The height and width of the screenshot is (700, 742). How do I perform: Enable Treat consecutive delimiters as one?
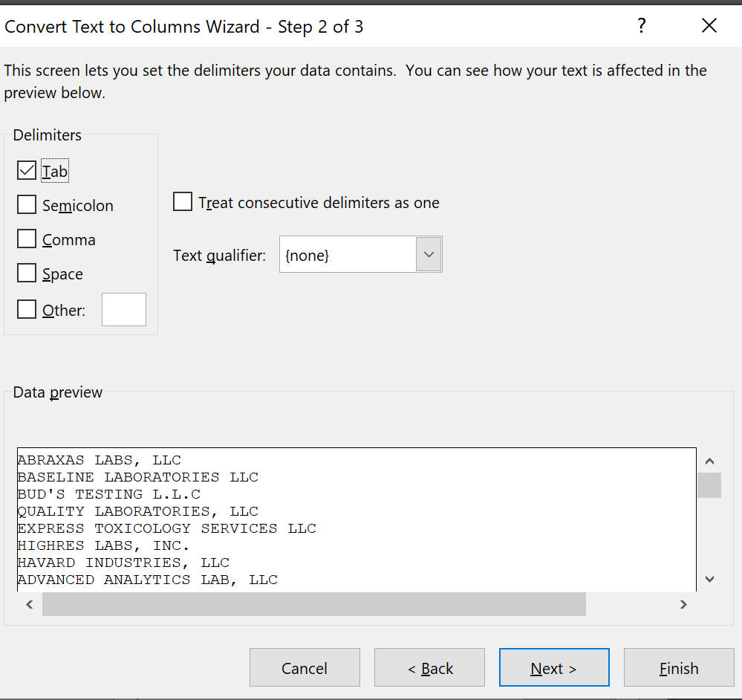[183, 201]
